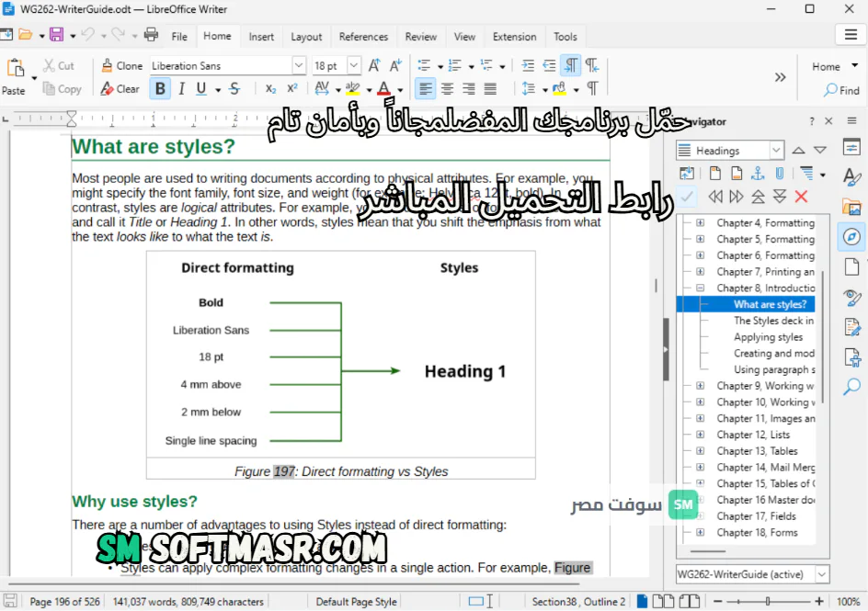This screenshot has width=868, height=611.
Task: Open underline style dropdown arrow
Action: 218,89
